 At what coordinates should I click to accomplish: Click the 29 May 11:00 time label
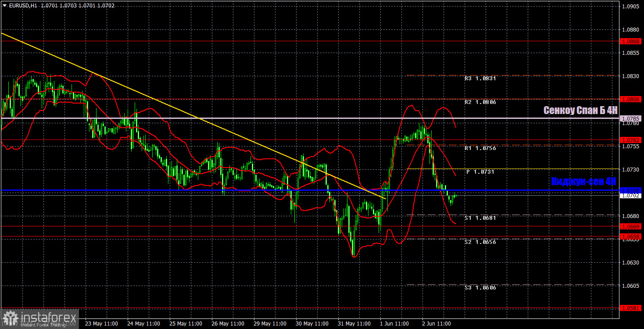coord(271,324)
